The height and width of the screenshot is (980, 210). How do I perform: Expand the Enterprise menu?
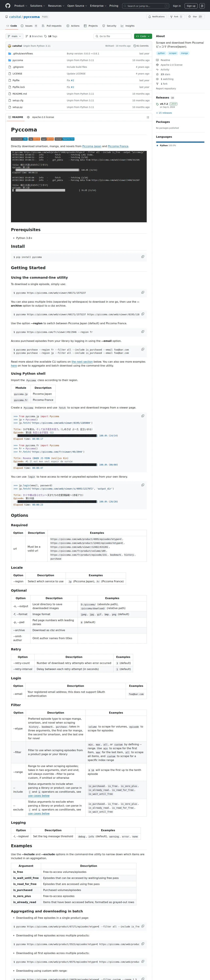98,6
